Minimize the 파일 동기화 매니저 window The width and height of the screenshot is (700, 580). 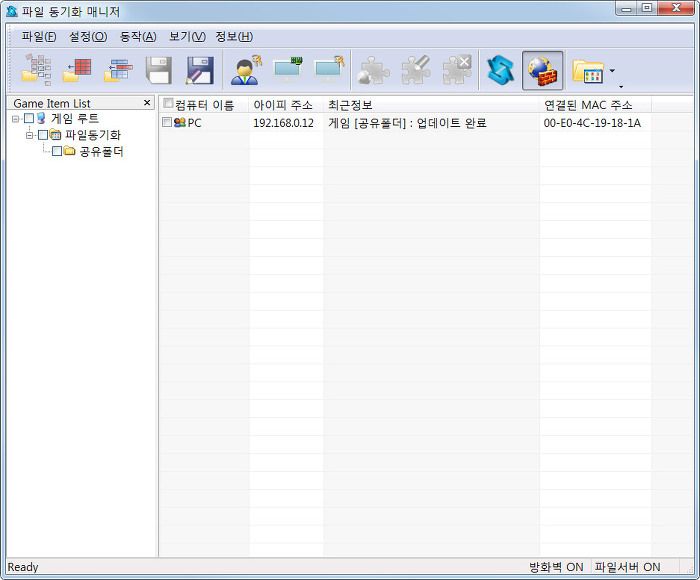[627, 8]
